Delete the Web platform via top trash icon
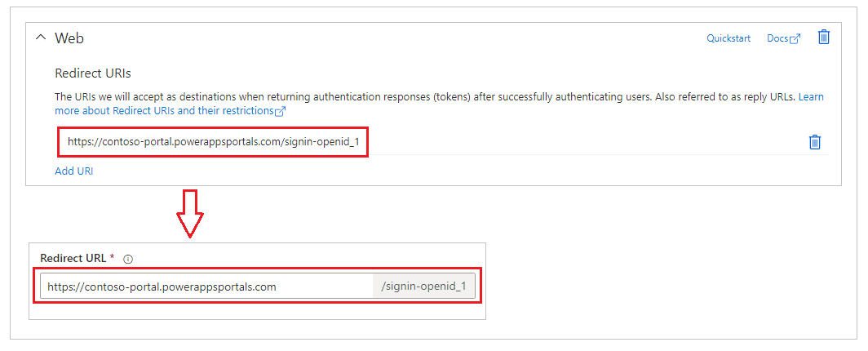 tap(824, 37)
